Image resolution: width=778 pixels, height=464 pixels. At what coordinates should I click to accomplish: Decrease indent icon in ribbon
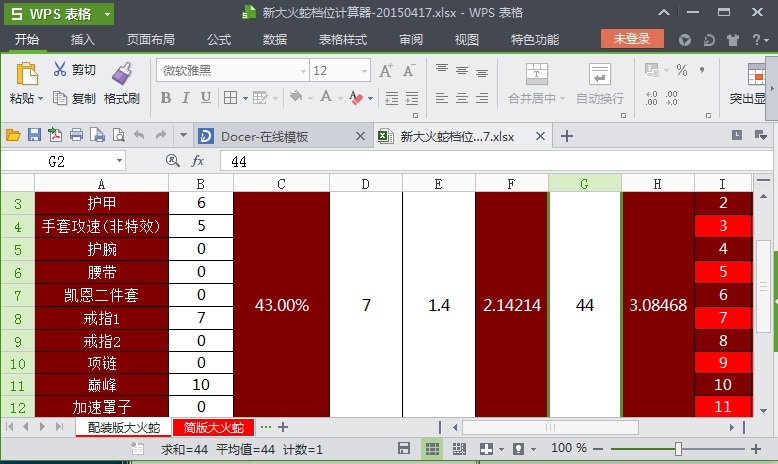(391, 98)
